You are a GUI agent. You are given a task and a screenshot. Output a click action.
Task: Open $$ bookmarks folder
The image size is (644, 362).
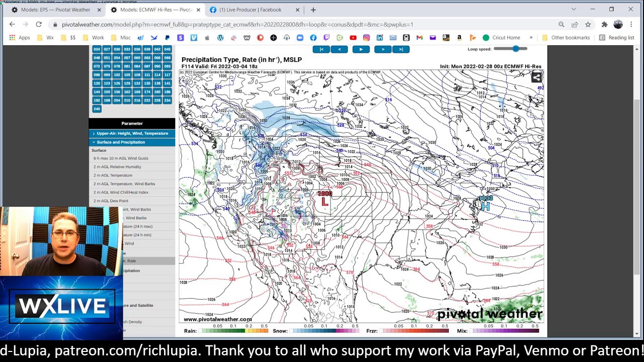coord(68,38)
